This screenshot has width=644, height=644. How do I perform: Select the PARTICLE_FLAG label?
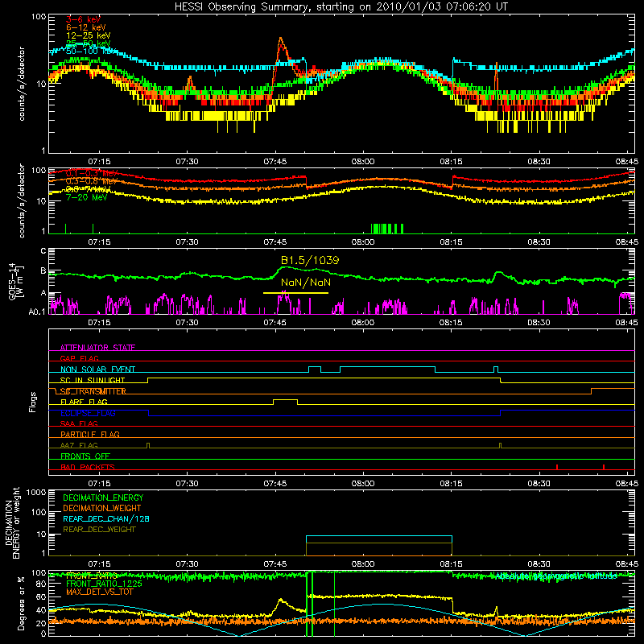click(90, 435)
